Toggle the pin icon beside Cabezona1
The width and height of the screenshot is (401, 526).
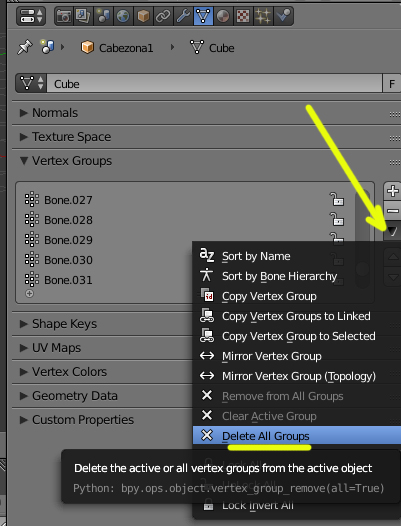pyautogui.click(x=24, y=47)
